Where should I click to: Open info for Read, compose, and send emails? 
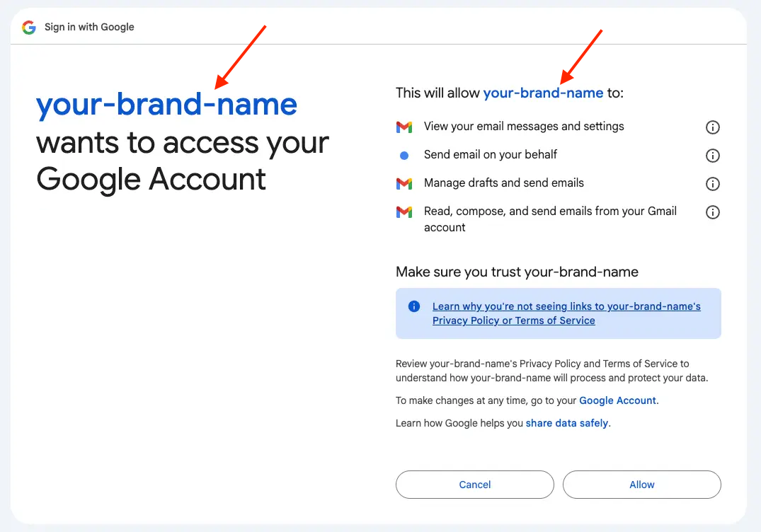tap(712, 212)
